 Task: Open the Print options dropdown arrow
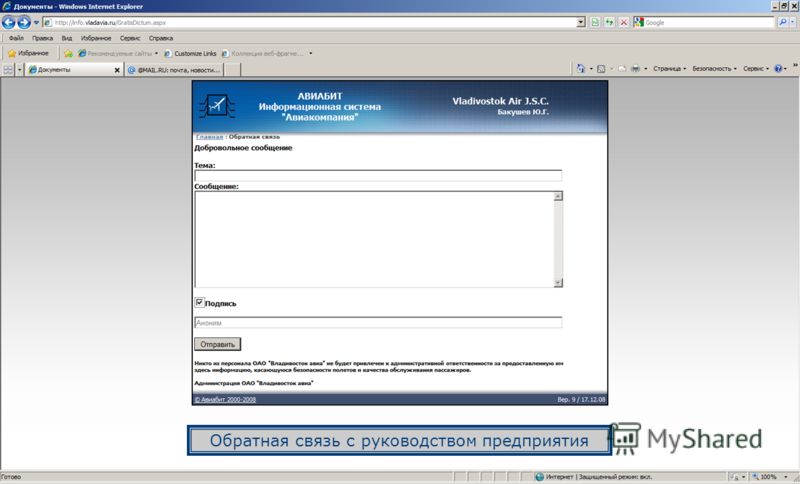pyautogui.click(x=645, y=68)
